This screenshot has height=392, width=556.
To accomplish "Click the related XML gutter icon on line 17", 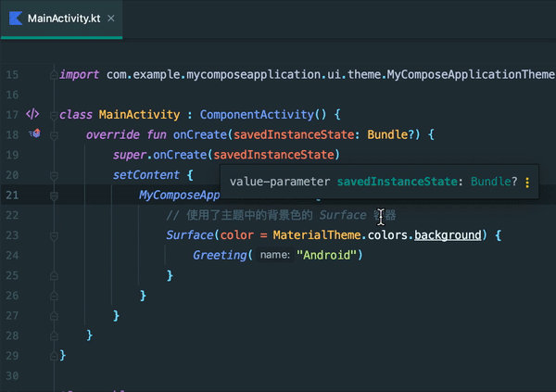I will 32,114.
